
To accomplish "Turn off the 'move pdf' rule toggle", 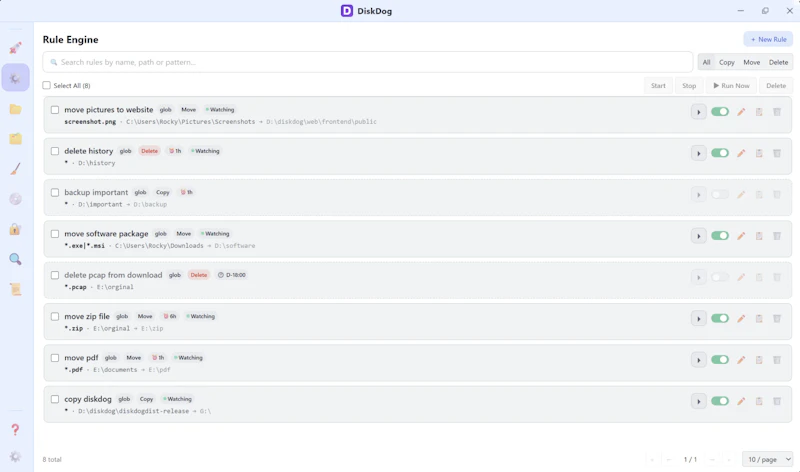I will pos(720,360).
